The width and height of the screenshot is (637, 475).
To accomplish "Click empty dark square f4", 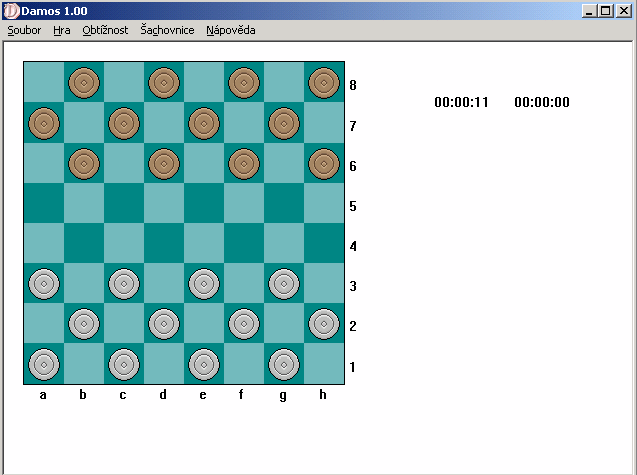I will 244,243.
